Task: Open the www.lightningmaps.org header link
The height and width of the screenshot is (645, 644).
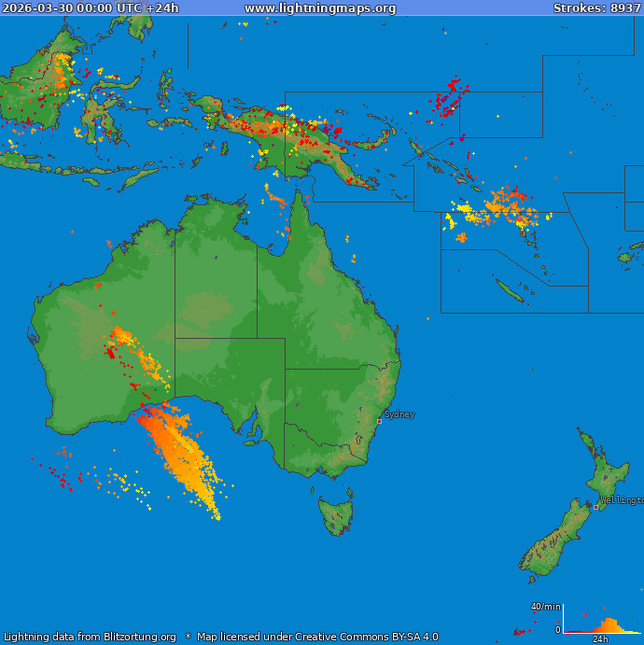Action: pyautogui.click(x=320, y=8)
